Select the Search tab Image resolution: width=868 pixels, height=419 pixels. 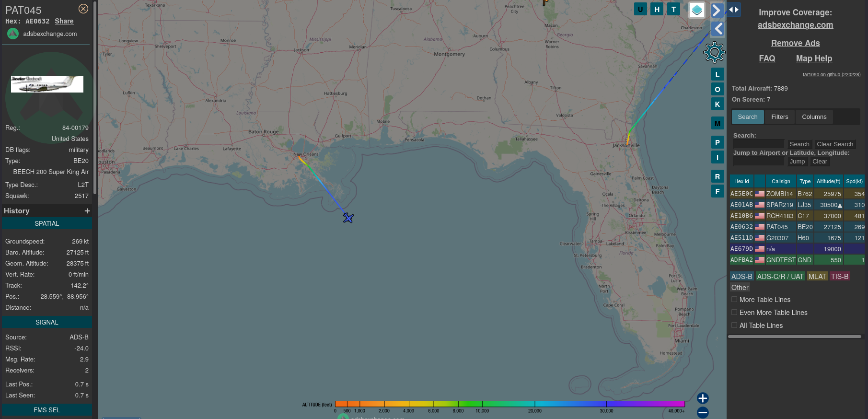tap(748, 117)
